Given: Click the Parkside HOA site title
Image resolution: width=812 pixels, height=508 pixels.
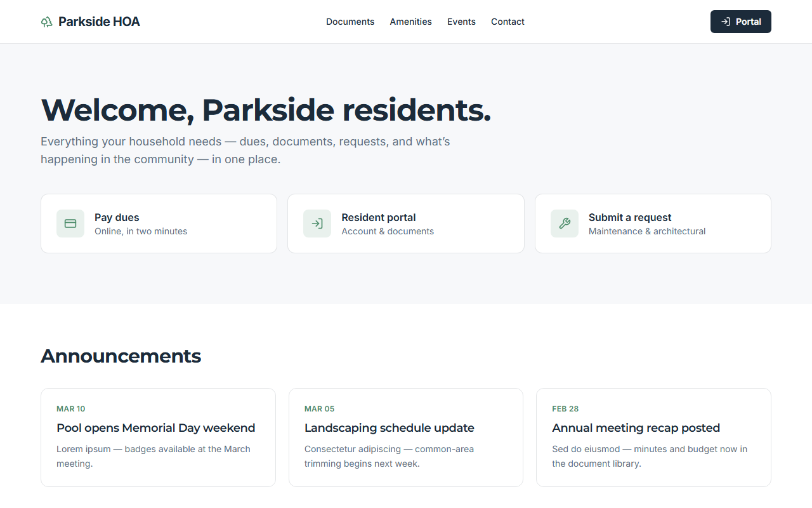Looking at the screenshot, I should [x=99, y=22].
